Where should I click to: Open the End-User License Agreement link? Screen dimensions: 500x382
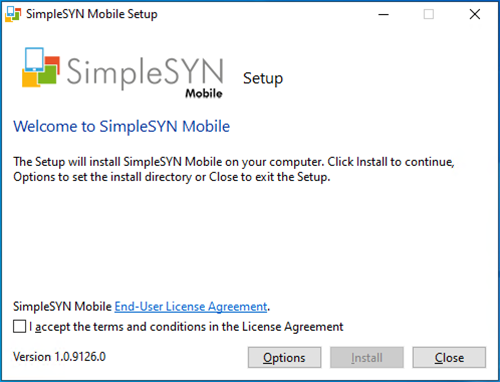click(x=191, y=306)
